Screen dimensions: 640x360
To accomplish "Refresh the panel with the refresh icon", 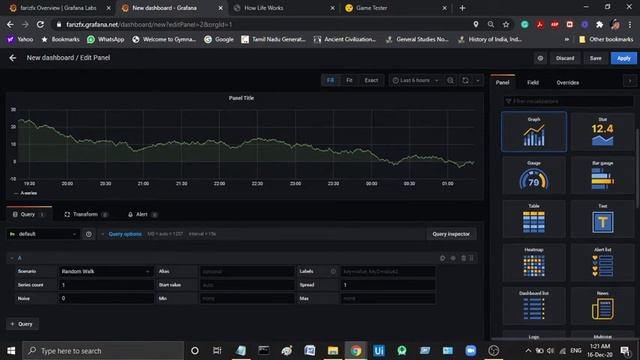I will point(465,80).
